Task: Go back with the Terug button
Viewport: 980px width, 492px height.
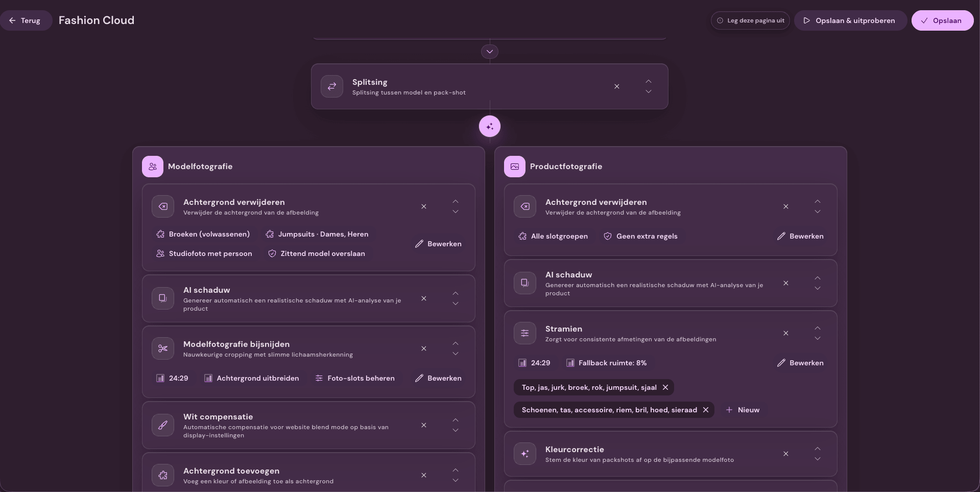Action: 26,20
